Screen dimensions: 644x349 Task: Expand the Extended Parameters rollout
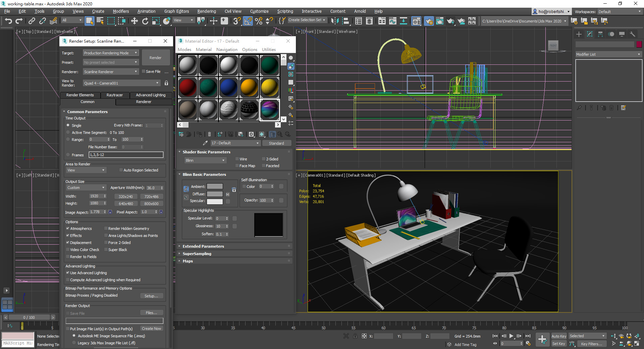coord(203,246)
